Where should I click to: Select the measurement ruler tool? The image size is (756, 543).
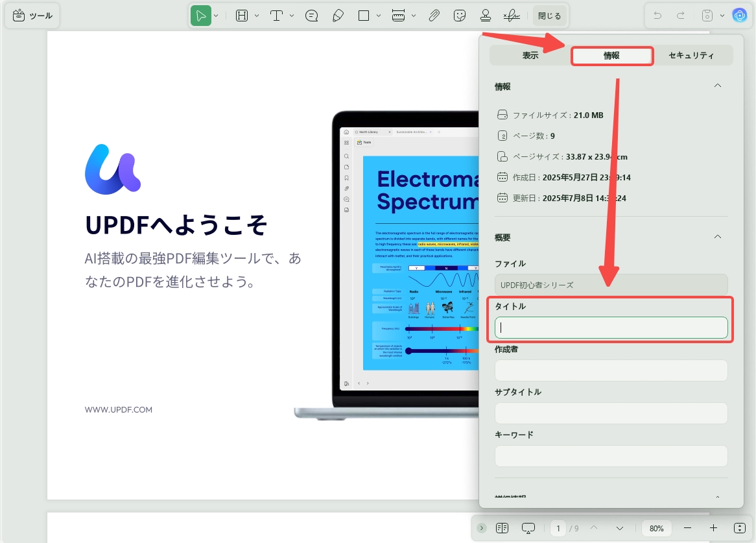tap(398, 16)
